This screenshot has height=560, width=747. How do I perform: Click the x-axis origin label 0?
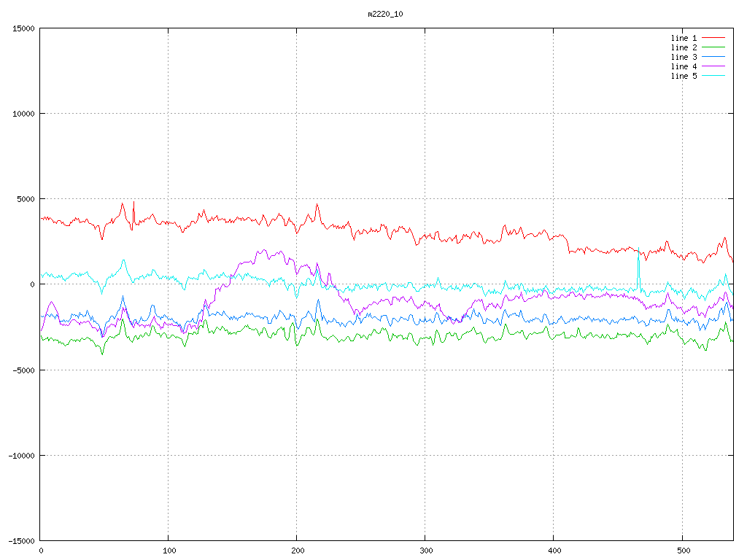coord(42,551)
